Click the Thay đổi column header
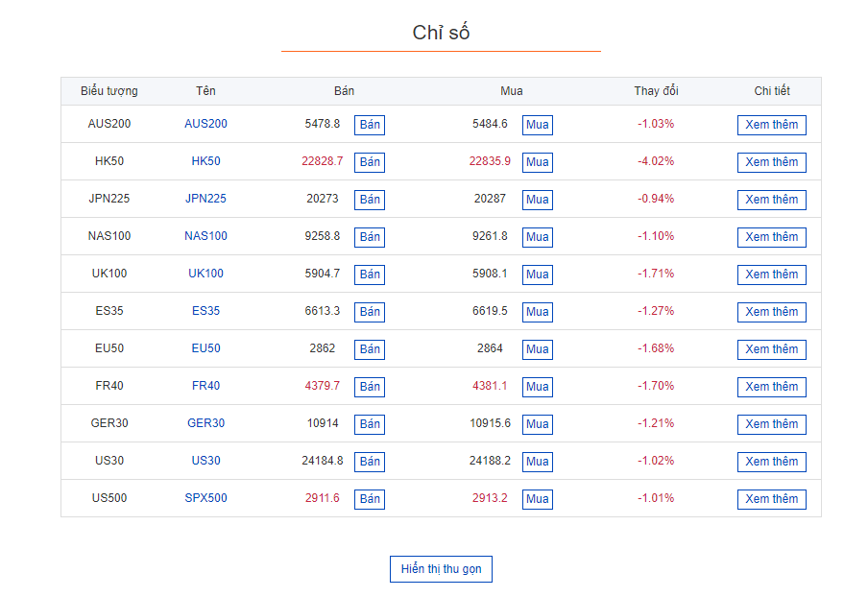The height and width of the screenshot is (597, 868). pos(656,91)
